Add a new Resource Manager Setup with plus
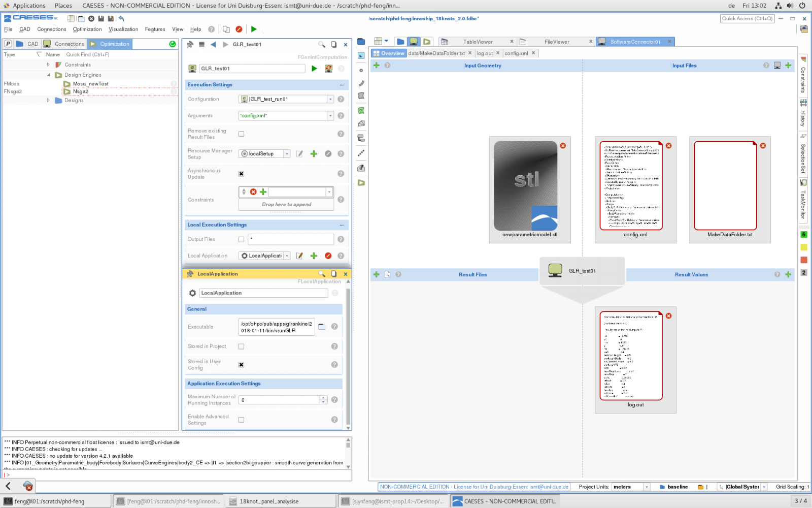The image size is (812, 508). coord(314,154)
